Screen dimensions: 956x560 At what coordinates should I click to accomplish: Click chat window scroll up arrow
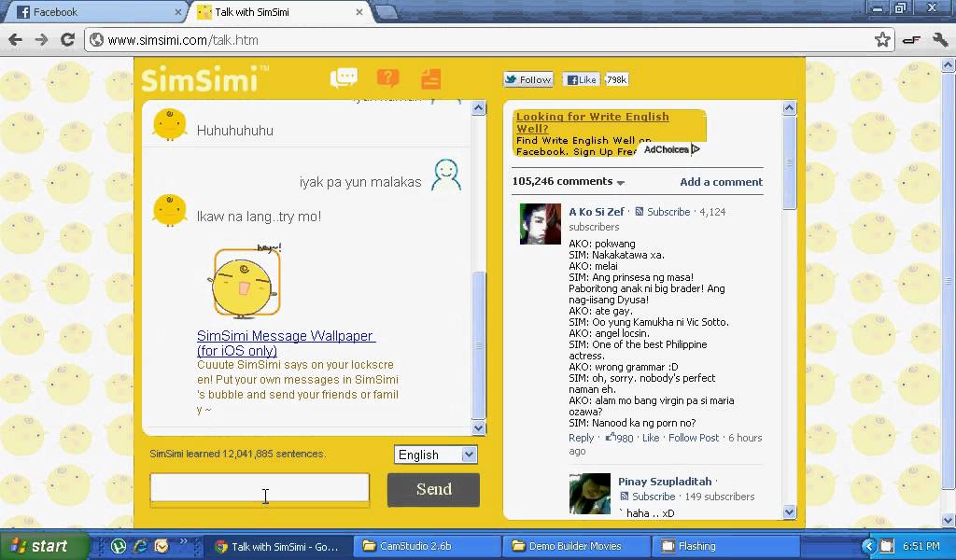(479, 108)
